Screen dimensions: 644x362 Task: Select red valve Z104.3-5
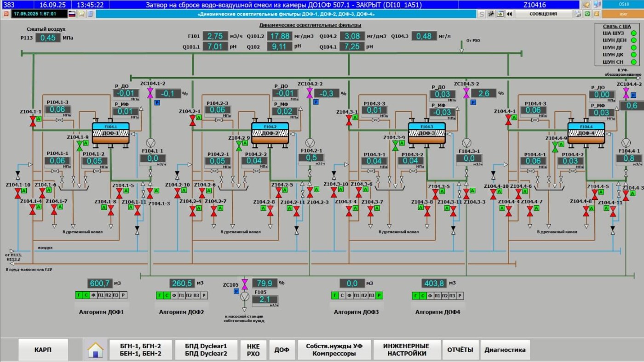[435, 194]
